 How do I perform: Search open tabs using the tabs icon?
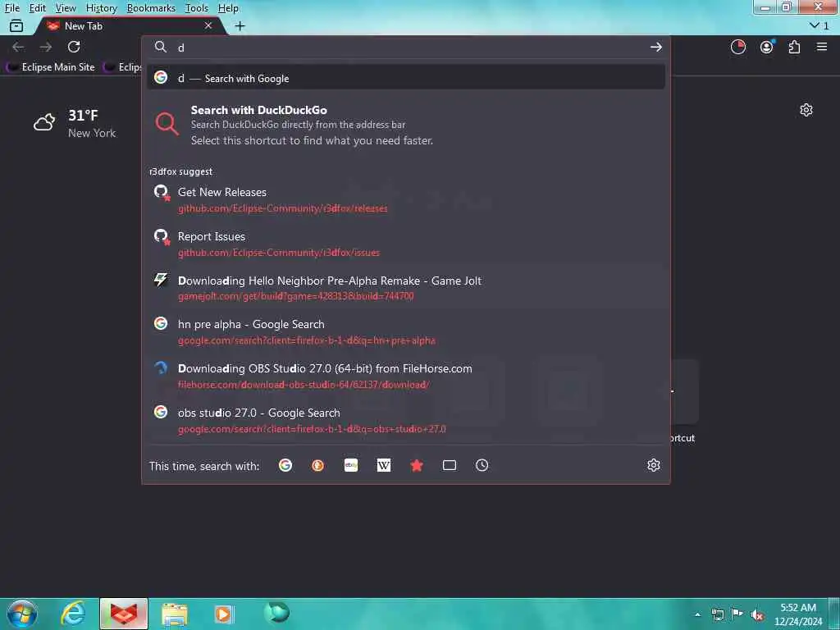[x=450, y=466]
